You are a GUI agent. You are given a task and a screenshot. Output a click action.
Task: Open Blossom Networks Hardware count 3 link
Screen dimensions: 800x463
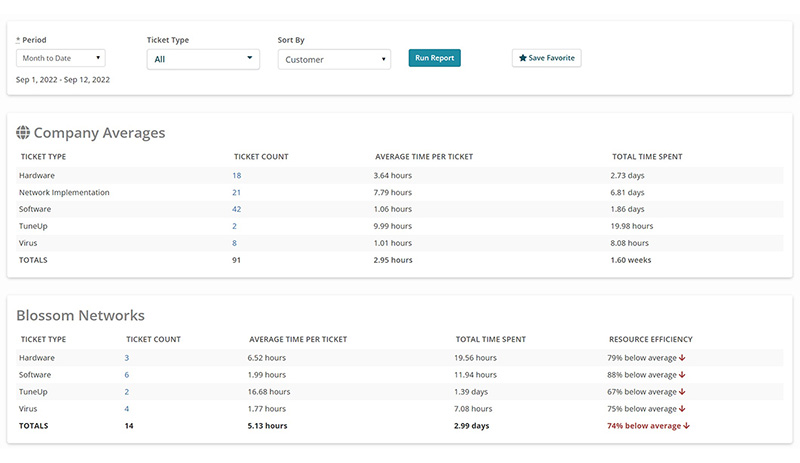tap(127, 358)
